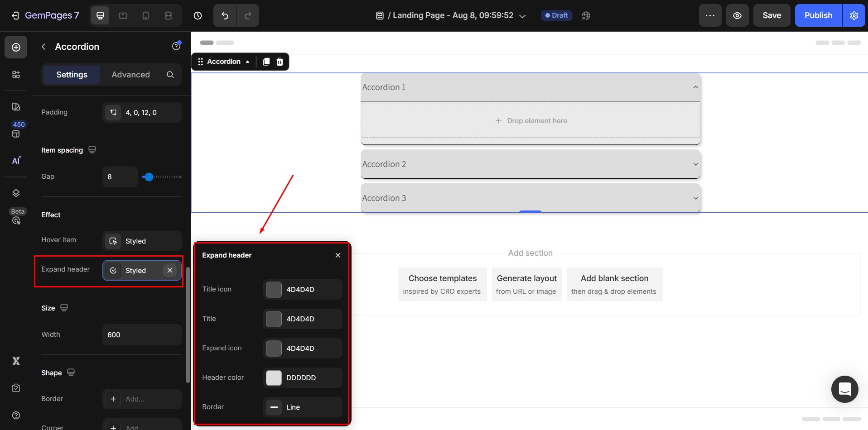Screen dimensions: 868x430
Task: Switch to the Advanced tab
Action: coord(130,75)
